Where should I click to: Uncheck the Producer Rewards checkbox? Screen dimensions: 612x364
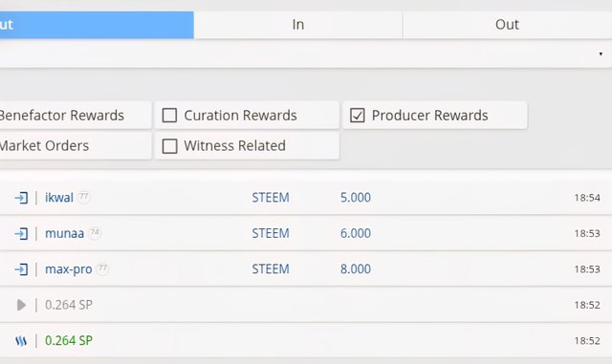(357, 116)
